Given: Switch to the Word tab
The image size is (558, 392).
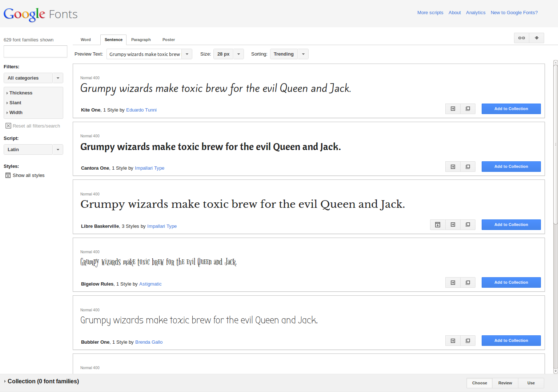Looking at the screenshot, I should [86, 40].
